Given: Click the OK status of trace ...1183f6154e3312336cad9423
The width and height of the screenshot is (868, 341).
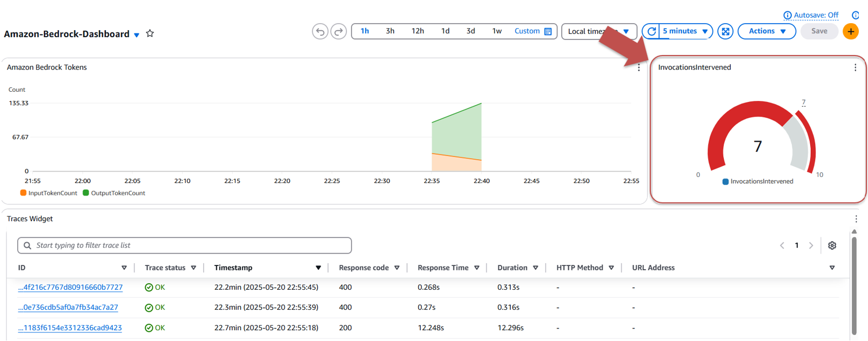Looking at the screenshot, I should coord(155,328).
